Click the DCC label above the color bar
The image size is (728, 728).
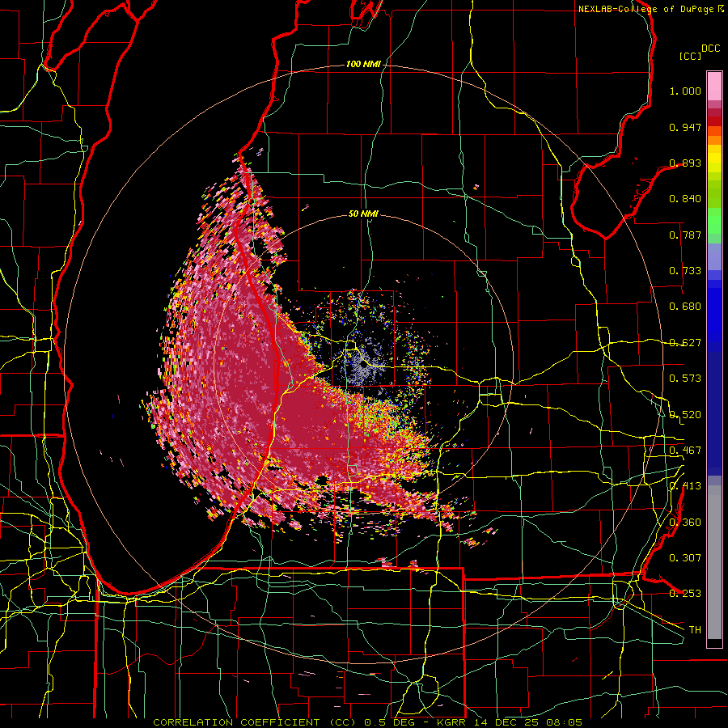coord(711,49)
